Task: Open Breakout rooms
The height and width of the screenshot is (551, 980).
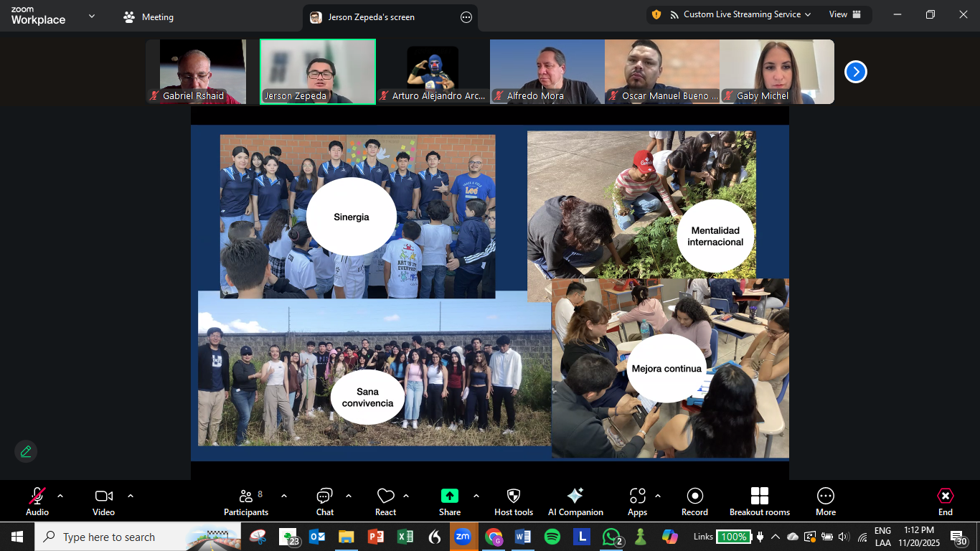Action: click(x=759, y=501)
